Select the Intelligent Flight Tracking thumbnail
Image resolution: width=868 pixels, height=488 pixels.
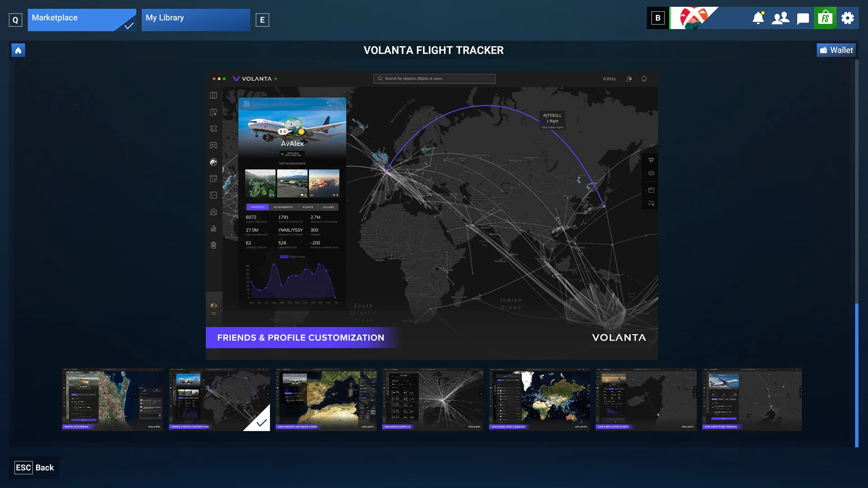pos(752,399)
